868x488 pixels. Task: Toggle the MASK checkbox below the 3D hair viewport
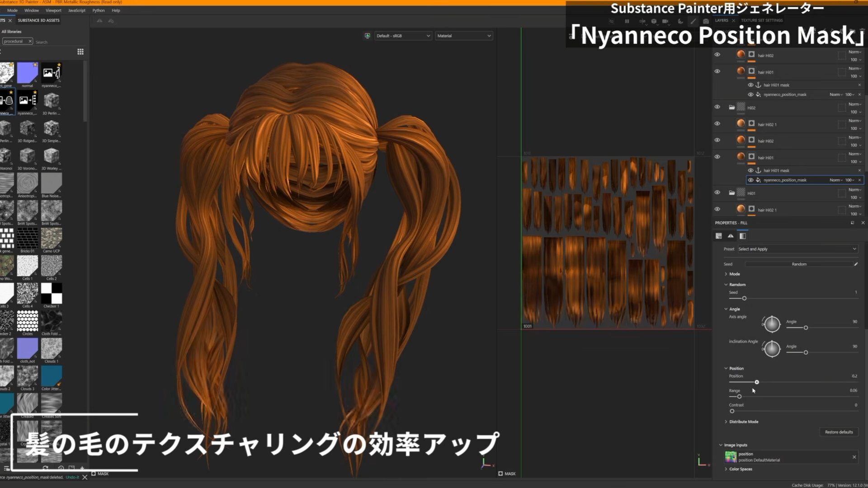[x=94, y=474]
